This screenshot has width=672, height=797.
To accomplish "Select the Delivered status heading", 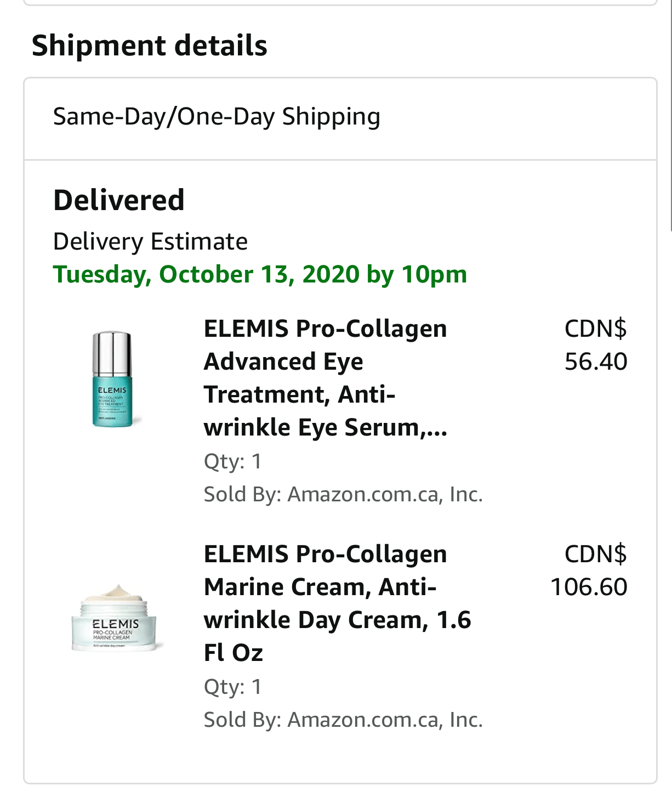I will tap(118, 200).
